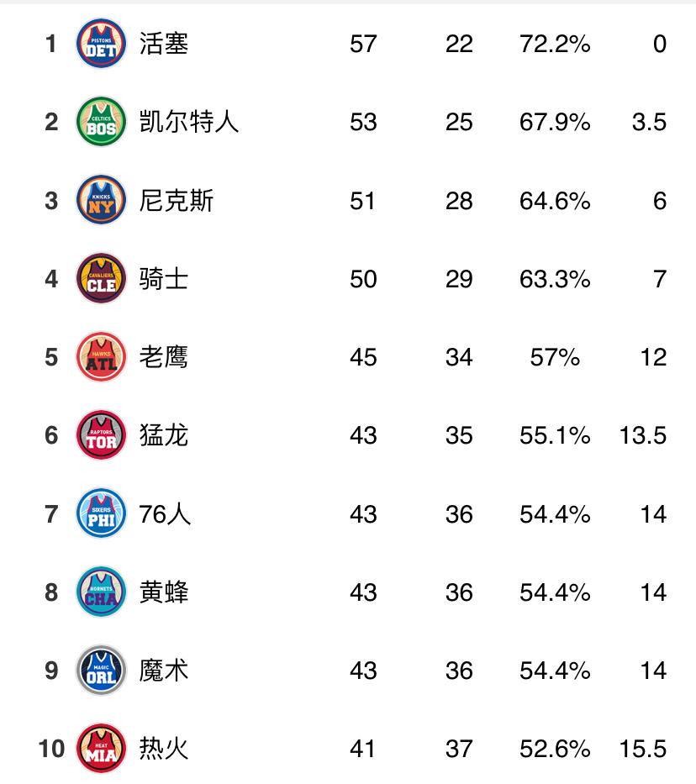
Task: Select the 热火 team name
Action: (164, 748)
